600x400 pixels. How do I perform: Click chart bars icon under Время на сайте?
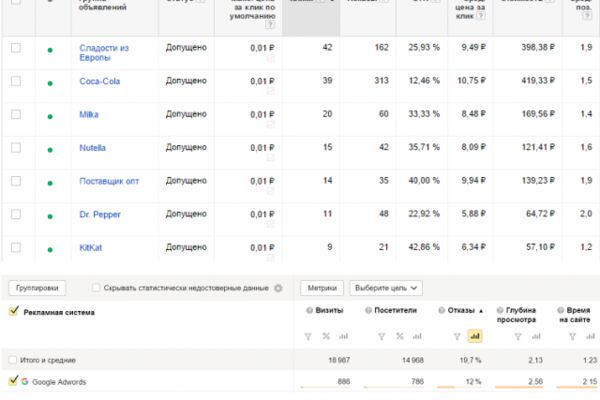point(590,336)
